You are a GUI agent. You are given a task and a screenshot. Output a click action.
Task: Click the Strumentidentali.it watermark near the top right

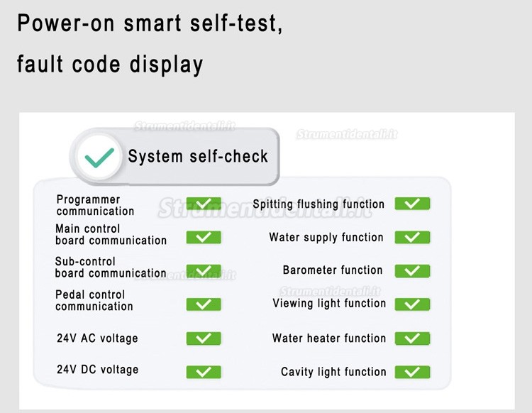(x=347, y=134)
